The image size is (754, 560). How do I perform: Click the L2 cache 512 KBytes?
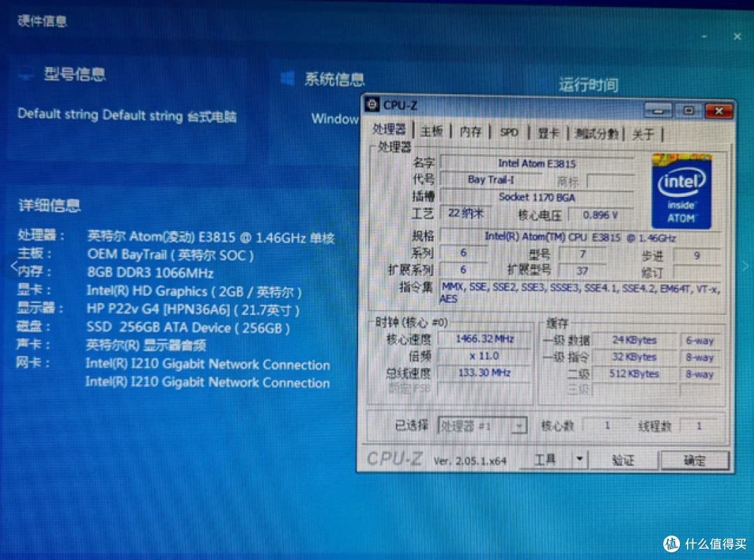634,374
